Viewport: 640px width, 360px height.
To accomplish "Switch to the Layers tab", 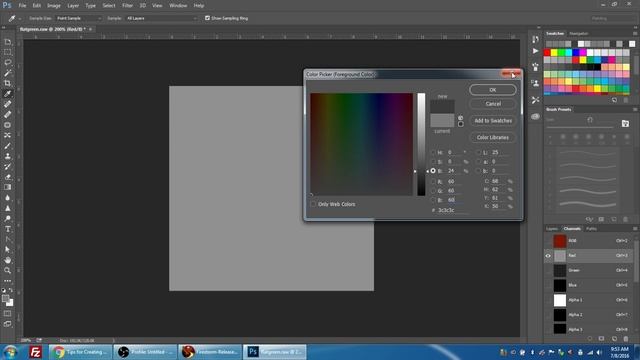I will click(x=552, y=229).
